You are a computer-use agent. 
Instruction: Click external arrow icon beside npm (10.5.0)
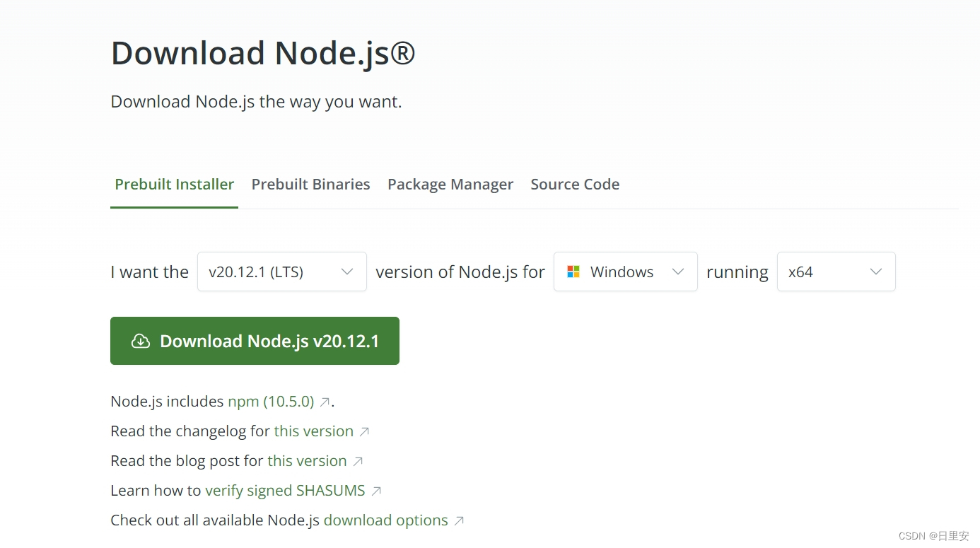325,402
